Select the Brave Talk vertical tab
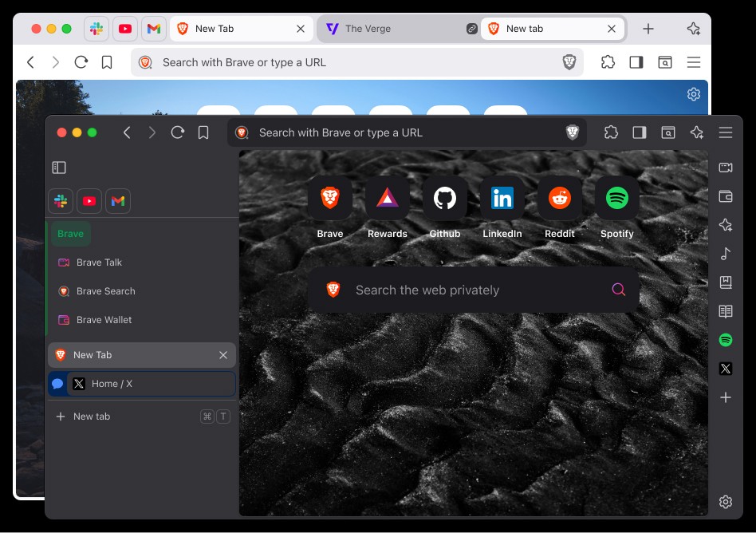This screenshot has height=533, width=756. click(x=142, y=263)
